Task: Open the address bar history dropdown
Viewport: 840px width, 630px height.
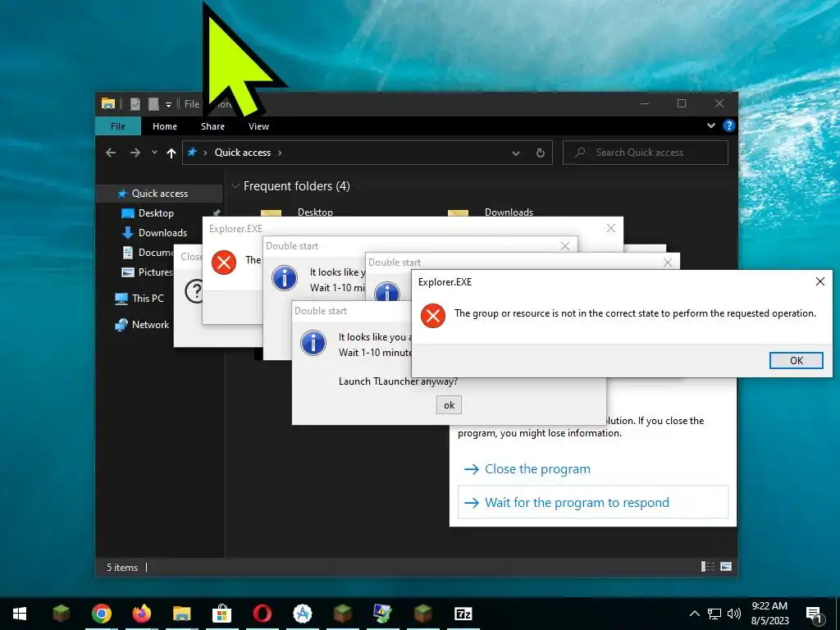Action: point(515,153)
